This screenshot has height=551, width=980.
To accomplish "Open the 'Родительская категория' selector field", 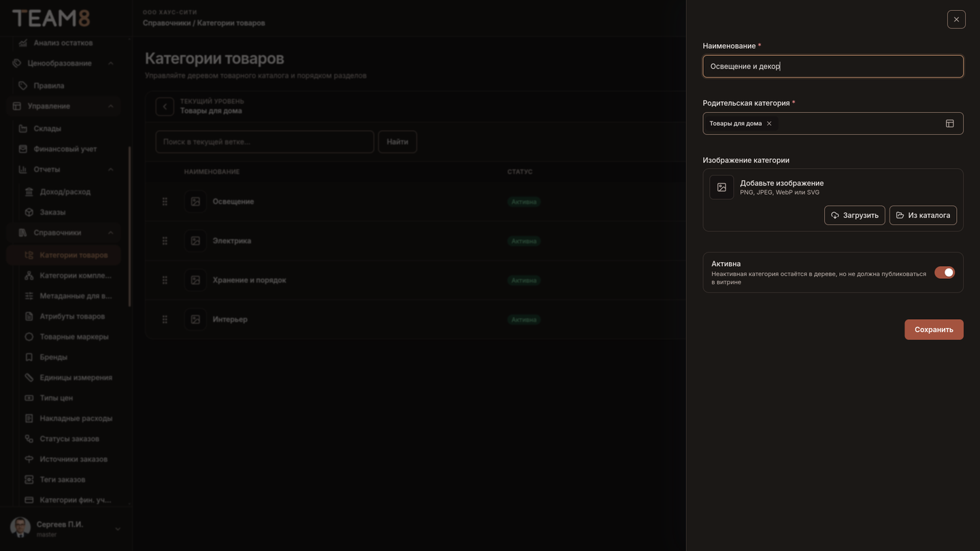I will 833,124.
